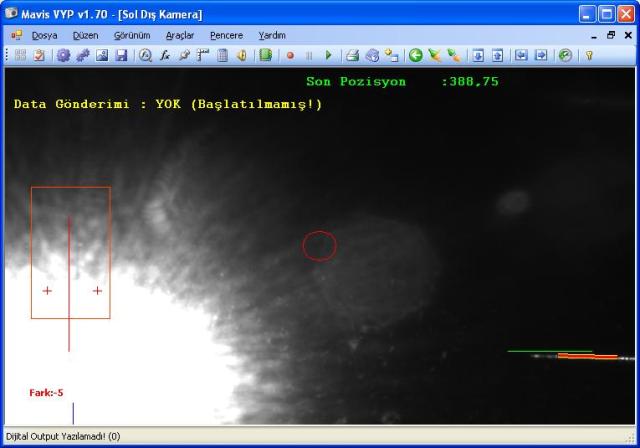Image resolution: width=640 pixels, height=448 pixels.
Task: Click the fx function toolbar icon
Action: pos(164,55)
